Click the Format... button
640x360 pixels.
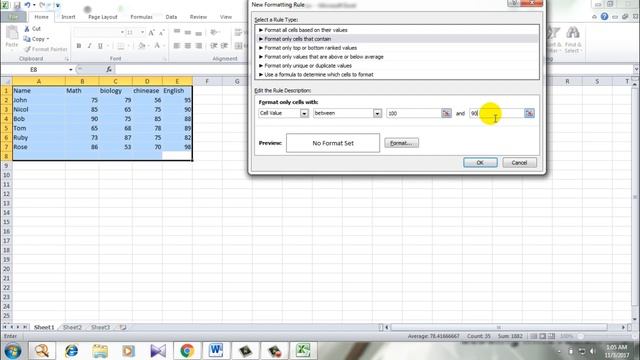402,143
